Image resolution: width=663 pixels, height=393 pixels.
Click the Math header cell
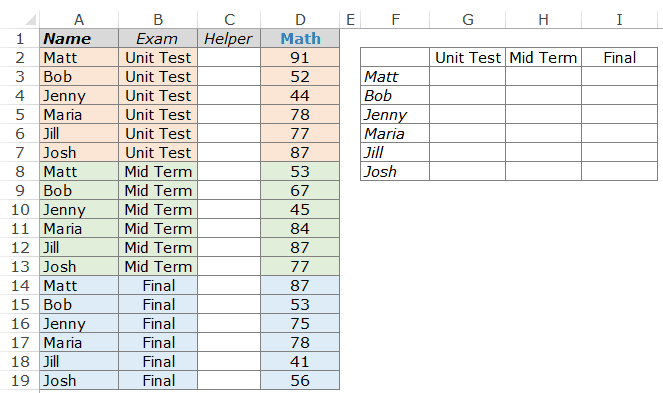[300, 38]
